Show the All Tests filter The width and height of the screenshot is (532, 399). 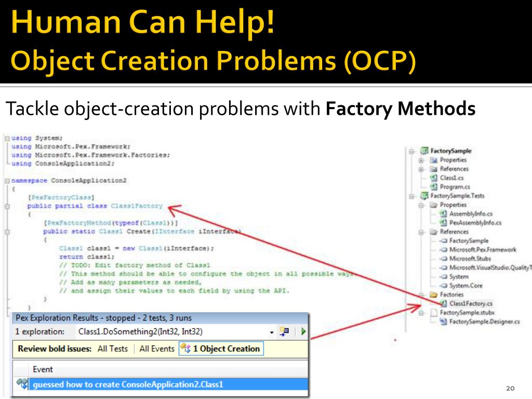pos(113,349)
